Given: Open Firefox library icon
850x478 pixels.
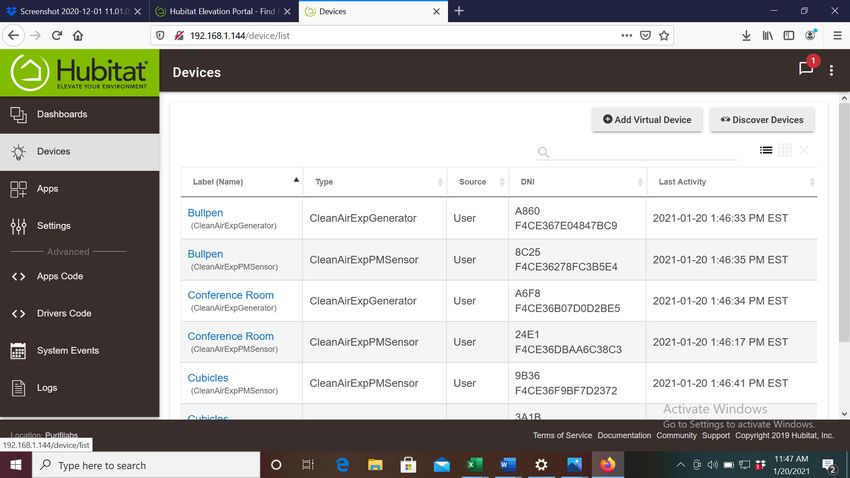Looking at the screenshot, I should tap(768, 36).
